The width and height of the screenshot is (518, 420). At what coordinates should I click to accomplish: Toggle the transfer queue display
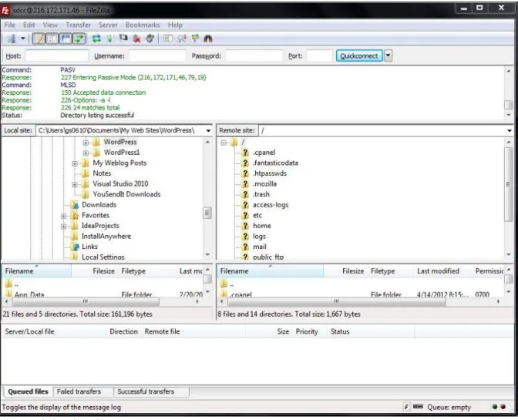79,39
